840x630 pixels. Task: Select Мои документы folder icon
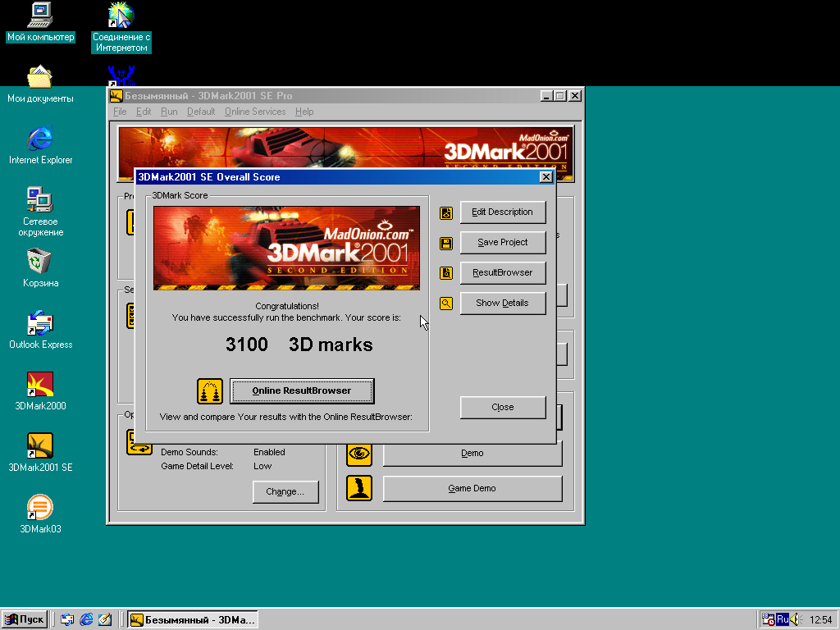point(40,84)
